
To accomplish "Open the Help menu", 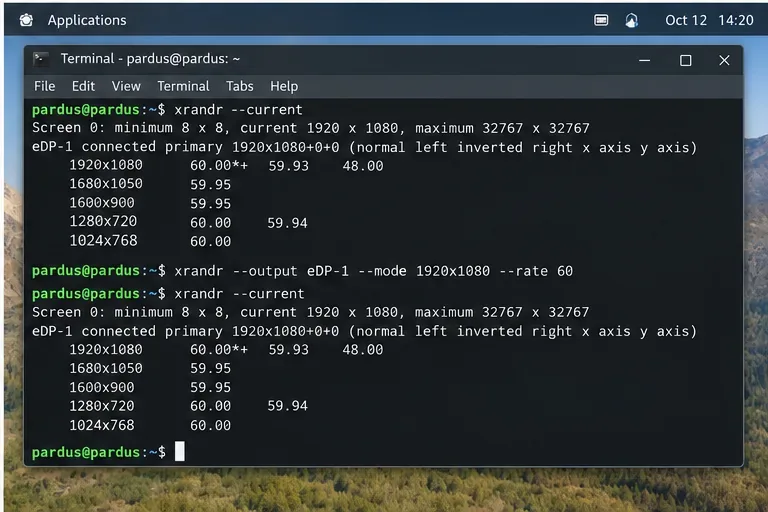I will pyautogui.click(x=284, y=86).
